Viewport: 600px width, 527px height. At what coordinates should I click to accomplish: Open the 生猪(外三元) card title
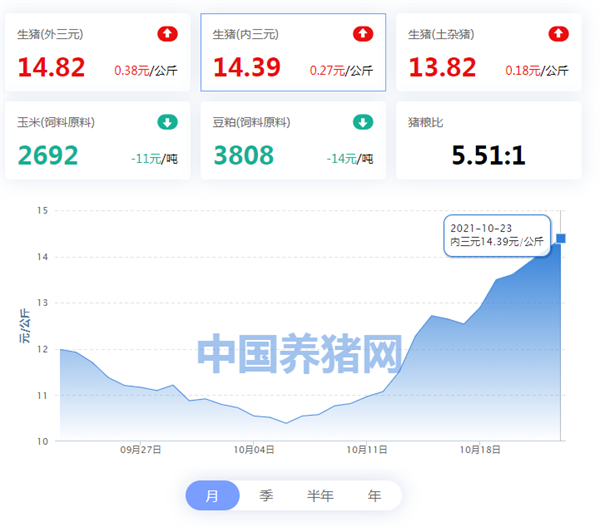pyautogui.click(x=50, y=34)
